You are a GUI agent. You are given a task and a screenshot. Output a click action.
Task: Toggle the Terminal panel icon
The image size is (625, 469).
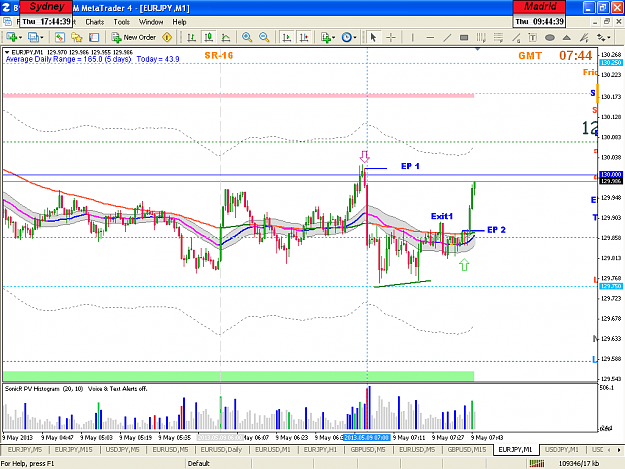(x=94, y=37)
